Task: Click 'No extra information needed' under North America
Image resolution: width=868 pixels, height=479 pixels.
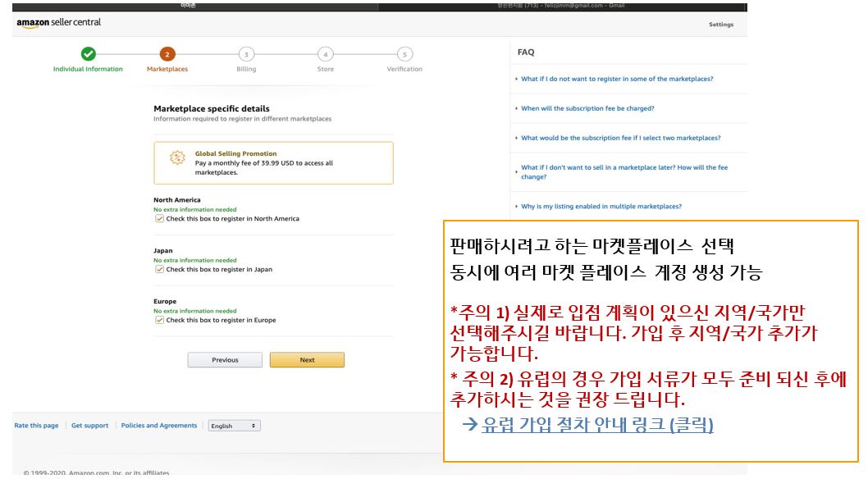Action: coord(195,210)
